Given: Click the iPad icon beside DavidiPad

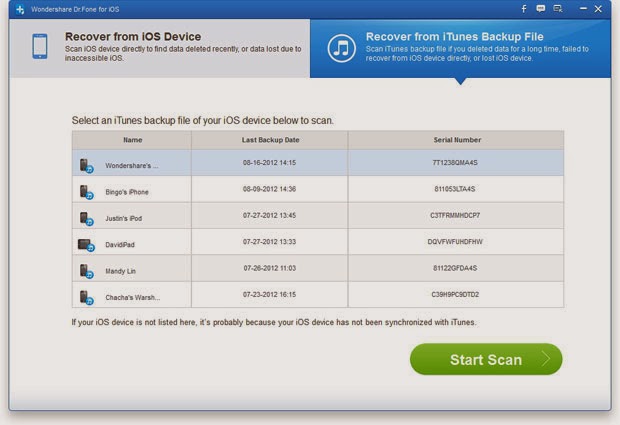Looking at the screenshot, I should coord(86,245).
